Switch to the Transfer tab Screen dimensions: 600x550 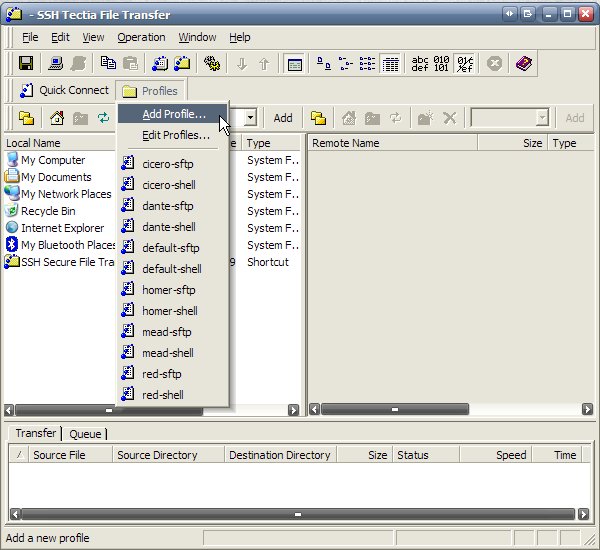pos(36,433)
